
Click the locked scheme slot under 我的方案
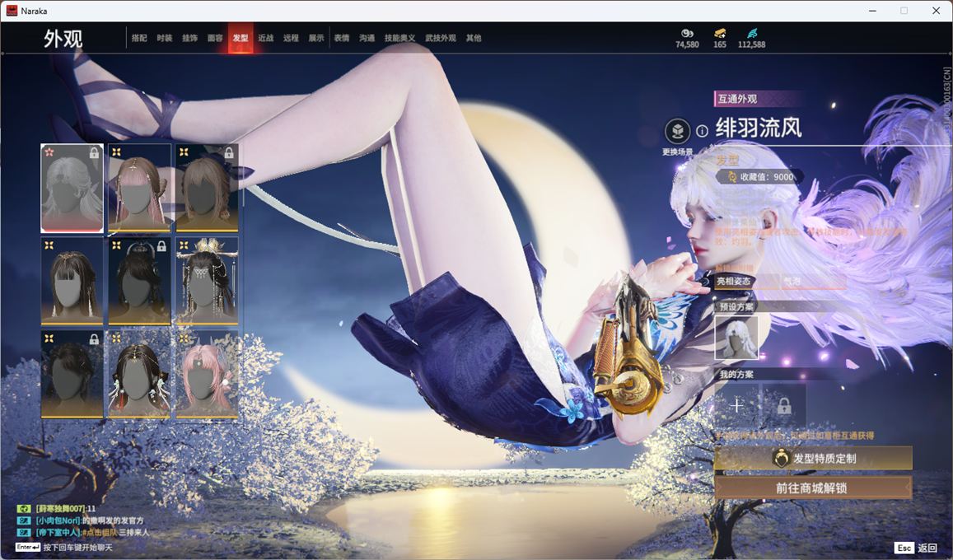coord(784,406)
